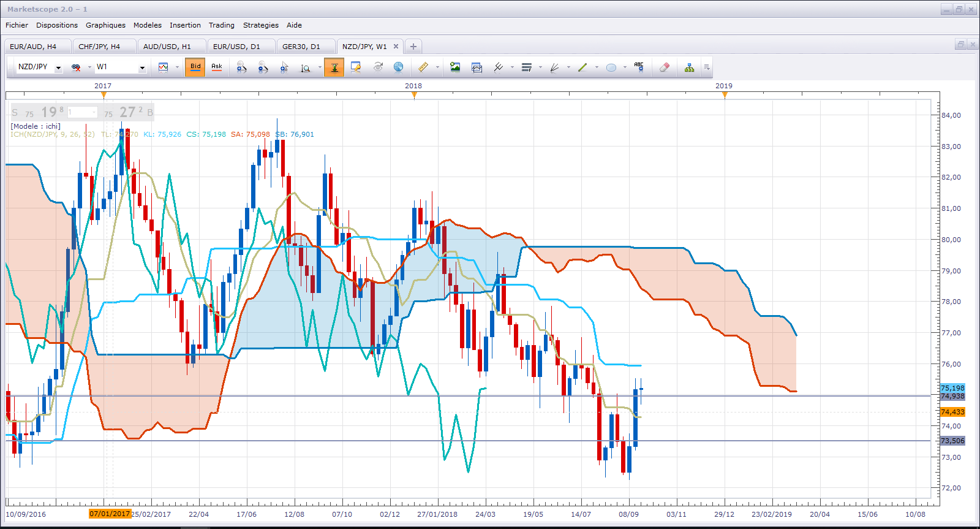Click the add indicator window icon
The height and width of the screenshot is (529, 980).
(x=477, y=67)
